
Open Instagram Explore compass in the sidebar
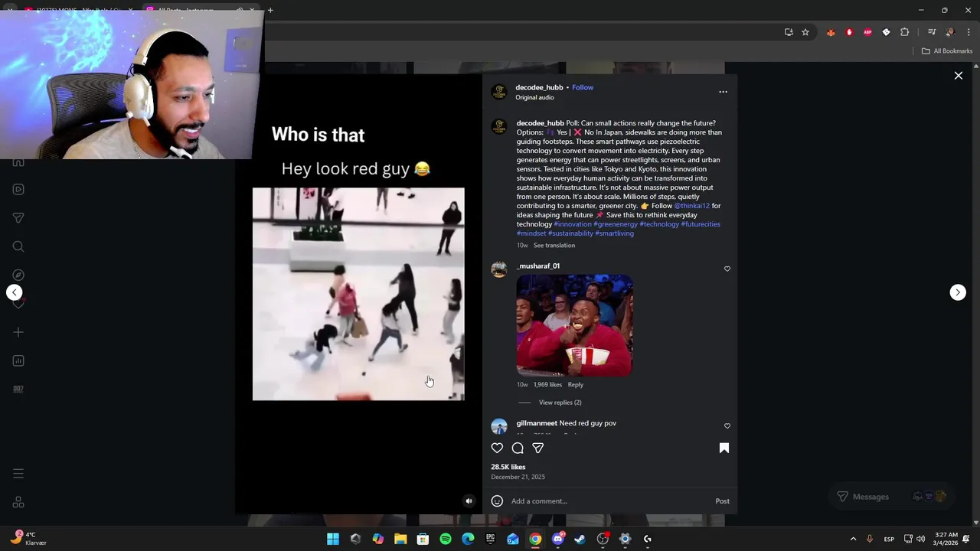tap(18, 275)
